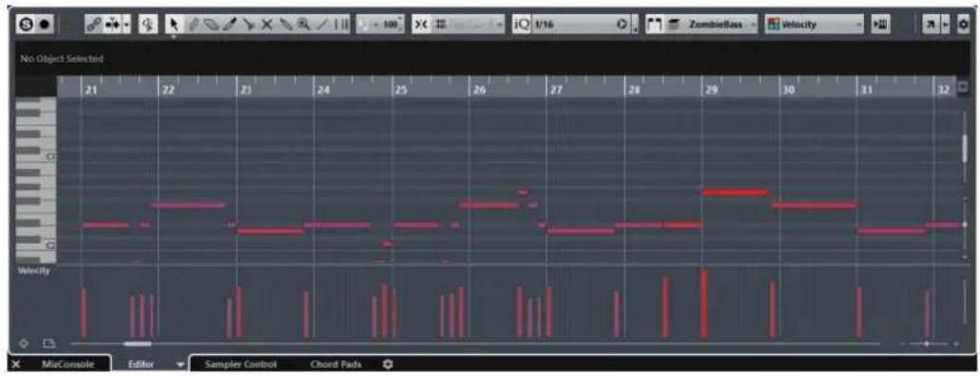Click zoom-in plus at bottom right

pos(955,344)
